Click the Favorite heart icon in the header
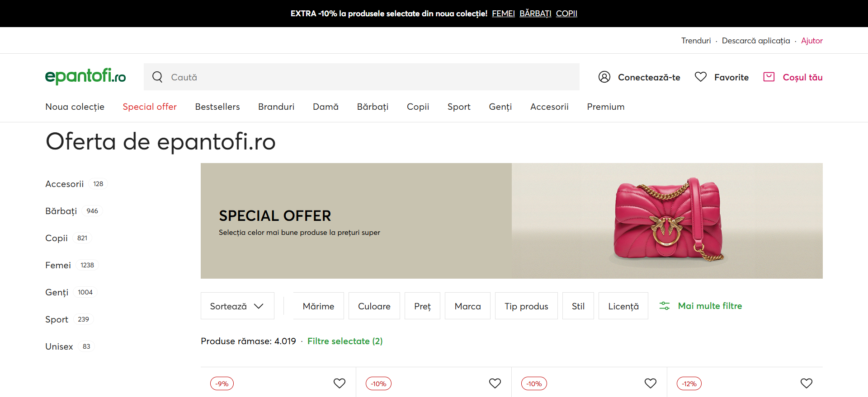The width and height of the screenshot is (868, 397). 701,77
